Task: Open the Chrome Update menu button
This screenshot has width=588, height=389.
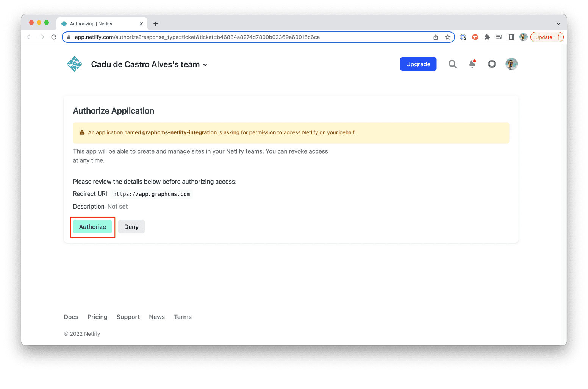Action: pos(547,37)
